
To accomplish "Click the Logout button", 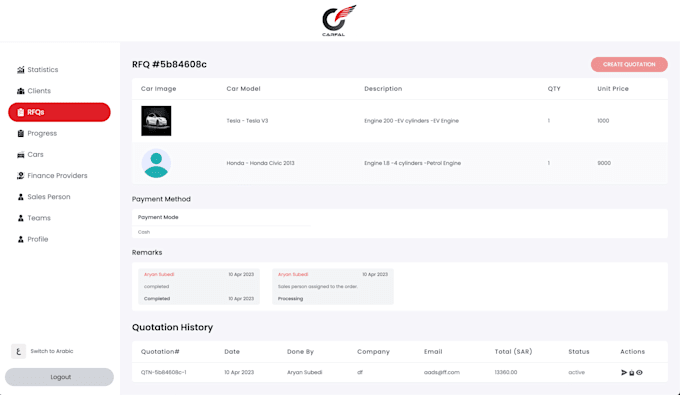I will 59,377.
